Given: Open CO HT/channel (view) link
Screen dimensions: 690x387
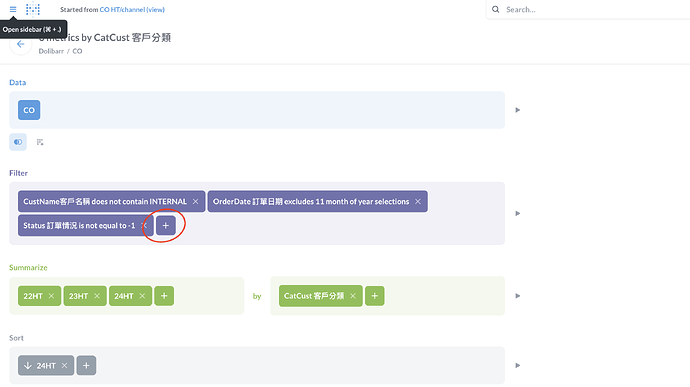Looking at the screenshot, I should pyautogui.click(x=132, y=9).
